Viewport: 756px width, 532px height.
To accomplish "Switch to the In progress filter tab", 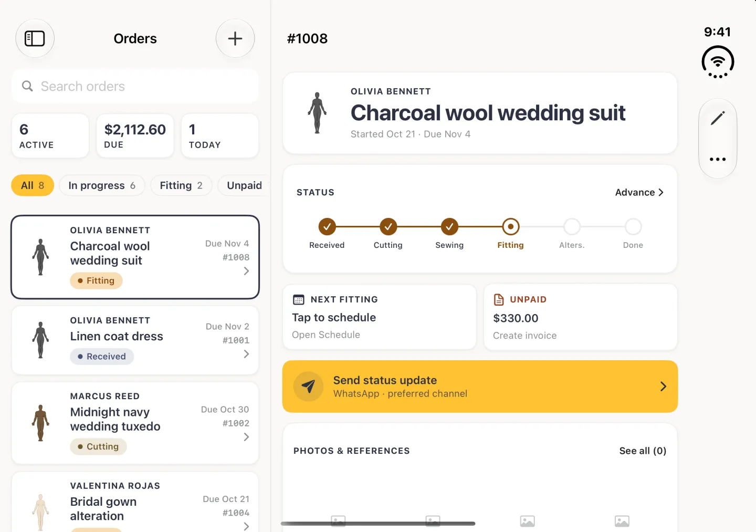I will coord(102,185).
